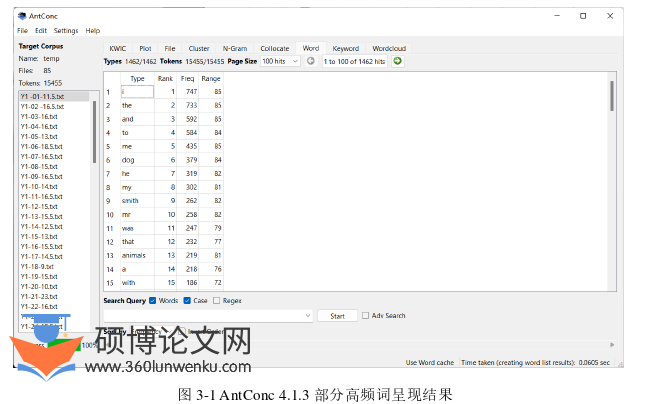Minimize the AntConc window
The width and height of the screenshot is (648, 404).
(x=557, y=16)
